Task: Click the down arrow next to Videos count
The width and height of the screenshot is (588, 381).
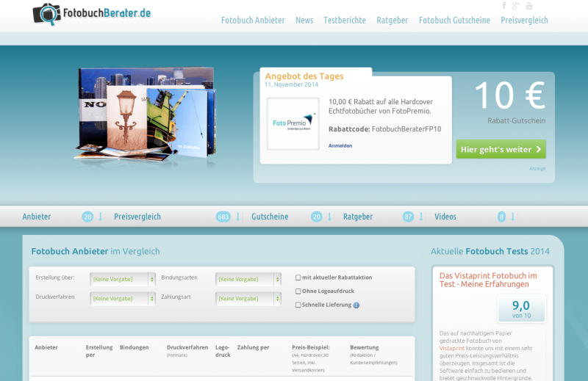Action: click(512, 217)
